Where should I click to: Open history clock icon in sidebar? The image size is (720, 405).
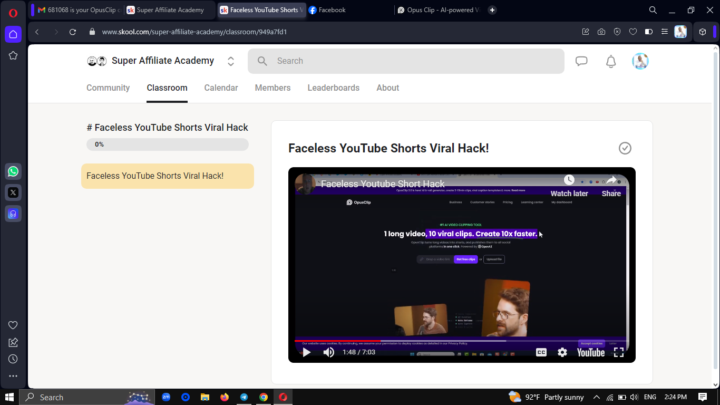[x=13, y=359]
